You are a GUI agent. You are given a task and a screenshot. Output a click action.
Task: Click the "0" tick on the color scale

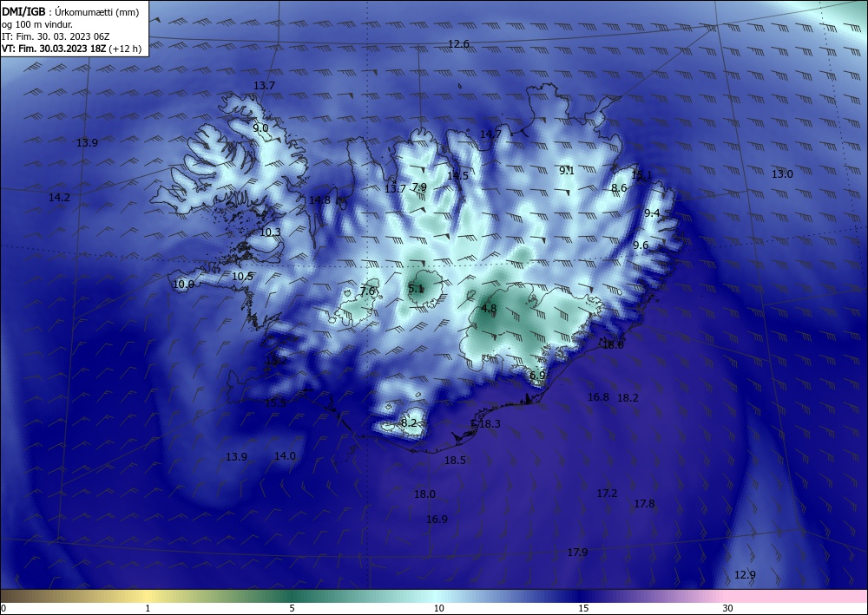coord(3,609)
